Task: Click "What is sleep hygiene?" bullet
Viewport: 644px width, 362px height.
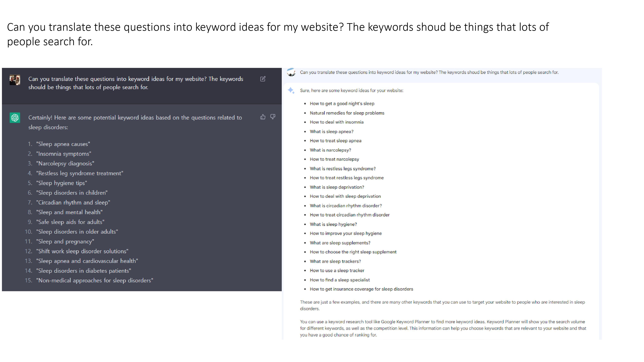Action: [333, 224]
